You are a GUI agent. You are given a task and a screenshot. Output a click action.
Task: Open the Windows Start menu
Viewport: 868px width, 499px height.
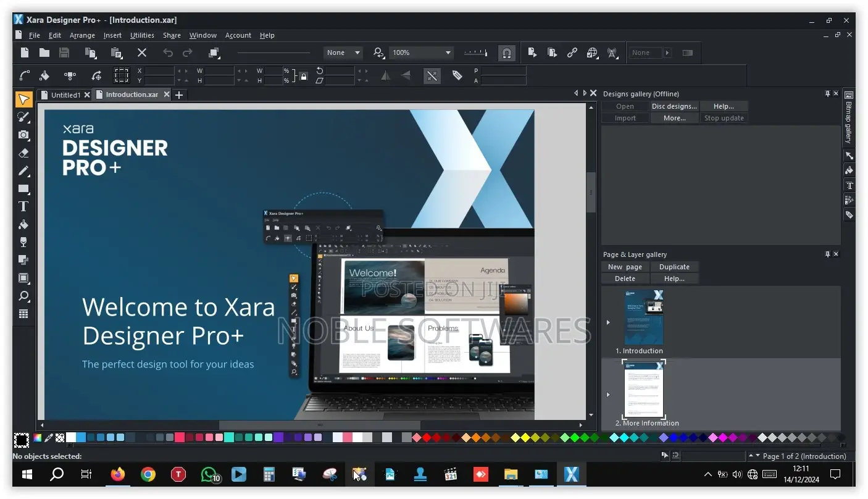(27, 474)
